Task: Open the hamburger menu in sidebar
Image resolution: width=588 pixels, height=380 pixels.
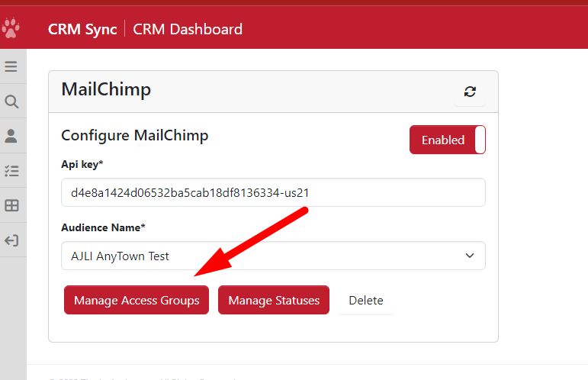Action: point(11,66)
